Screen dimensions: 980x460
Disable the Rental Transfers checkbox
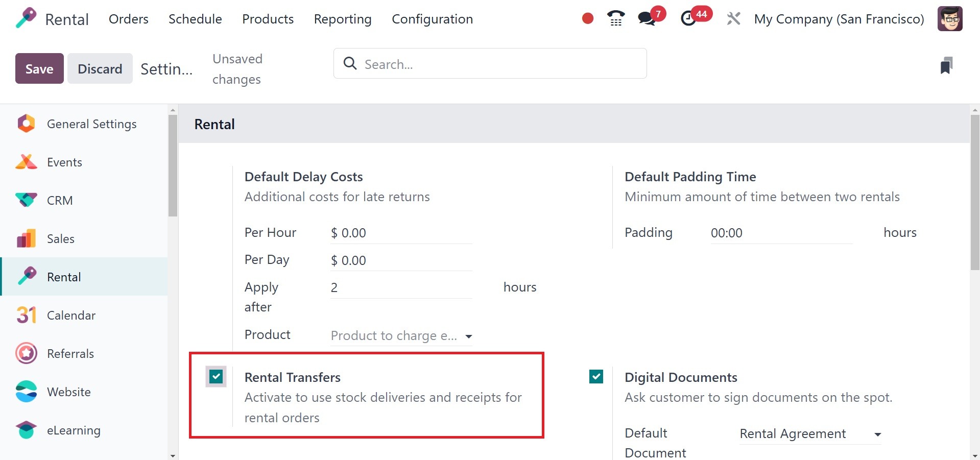coord(216,377)
